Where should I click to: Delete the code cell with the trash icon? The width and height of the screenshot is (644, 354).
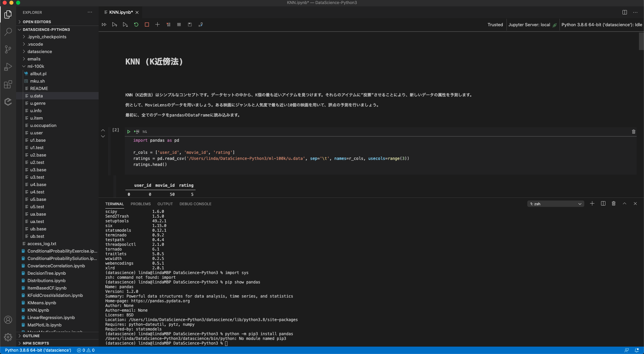(634, 132)
